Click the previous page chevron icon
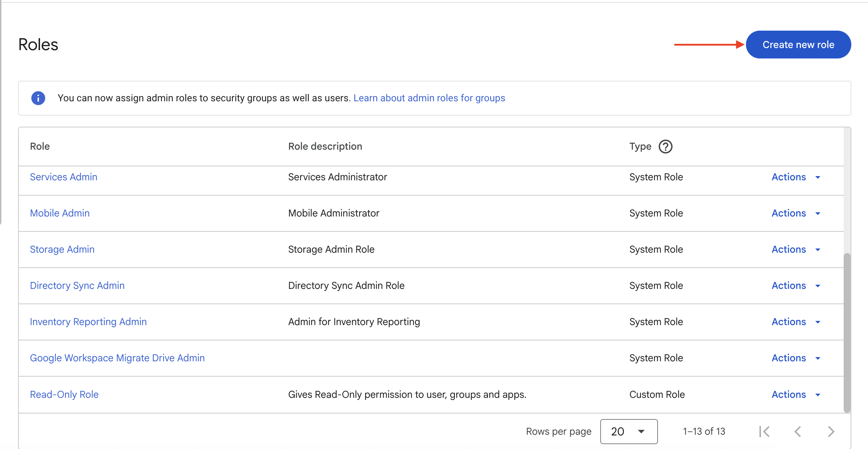The width and height of the screenshot is (868, 449). 798,432
